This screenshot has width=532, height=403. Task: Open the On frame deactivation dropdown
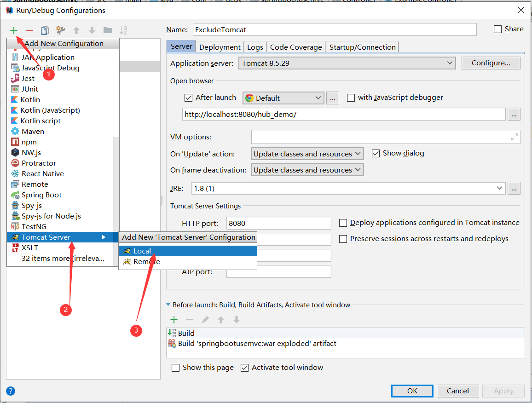pyautogui.click(x=307, y=170)
